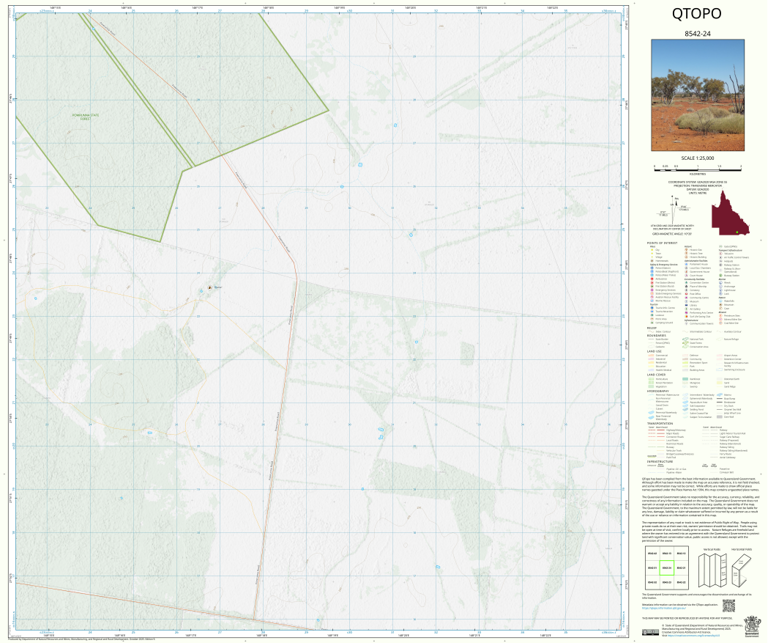Screen dimensions: 768x643
Task: Click the Points of Interest legend heading
Action: (x=662, y=243)
